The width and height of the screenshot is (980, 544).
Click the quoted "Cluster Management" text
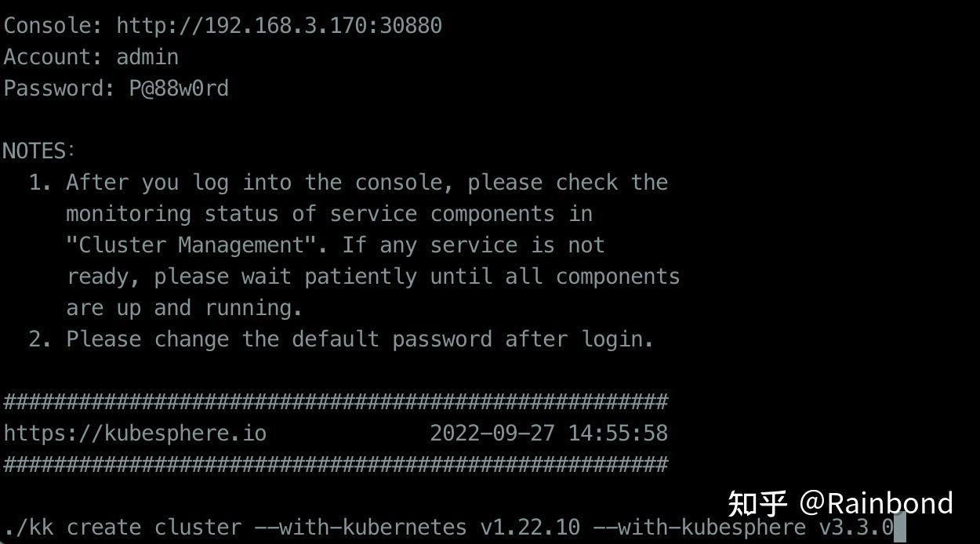tap(191, 245)
